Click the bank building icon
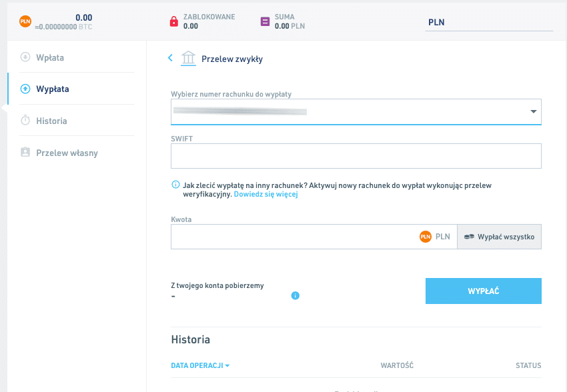This screenshot has width=567, height=392. [189, 58]
